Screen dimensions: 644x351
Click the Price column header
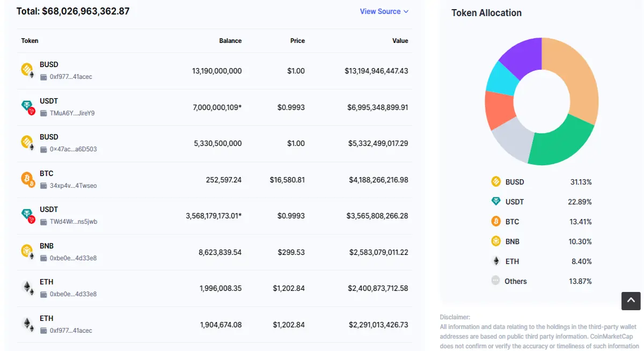point(297,41)
